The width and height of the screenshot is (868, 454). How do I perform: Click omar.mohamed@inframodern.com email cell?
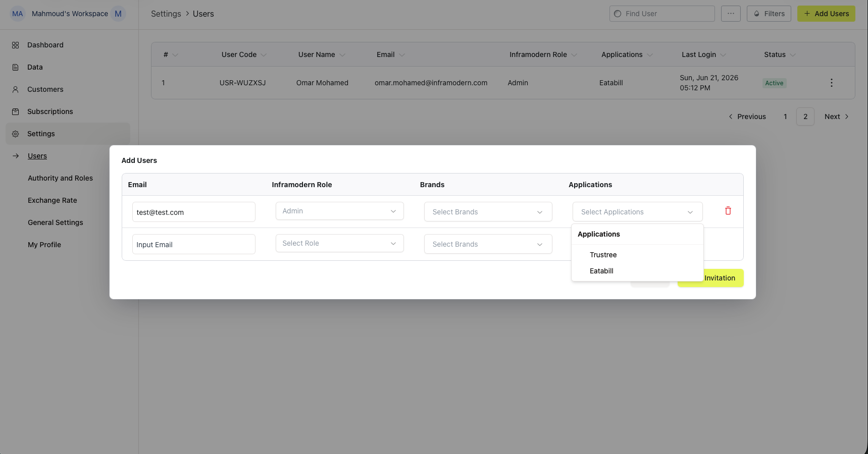pos(431,83)
